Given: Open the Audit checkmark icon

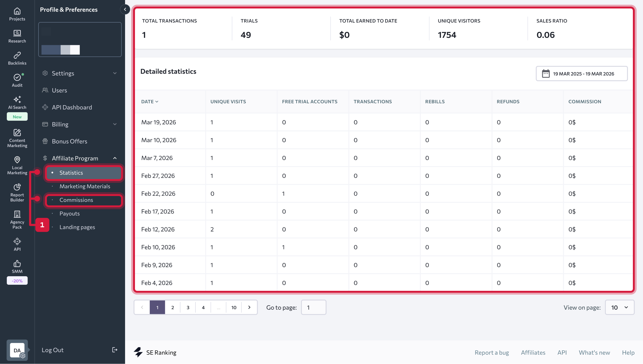Looking at the screenshot, I should [x=17, y=77].
